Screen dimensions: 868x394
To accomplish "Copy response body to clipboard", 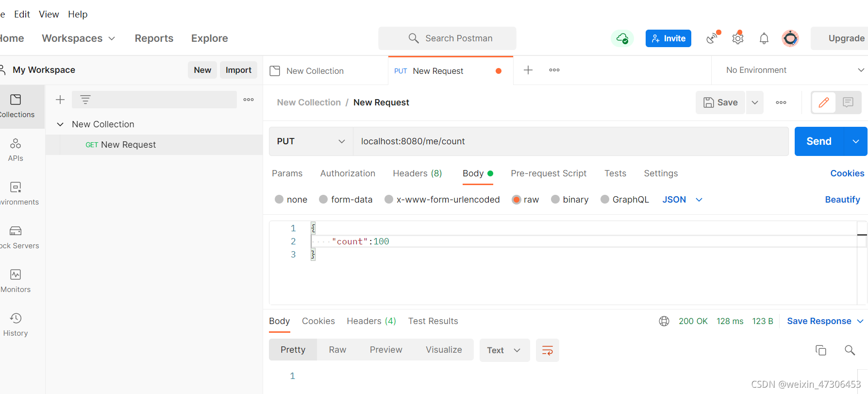I will click(x=821, y=350).
